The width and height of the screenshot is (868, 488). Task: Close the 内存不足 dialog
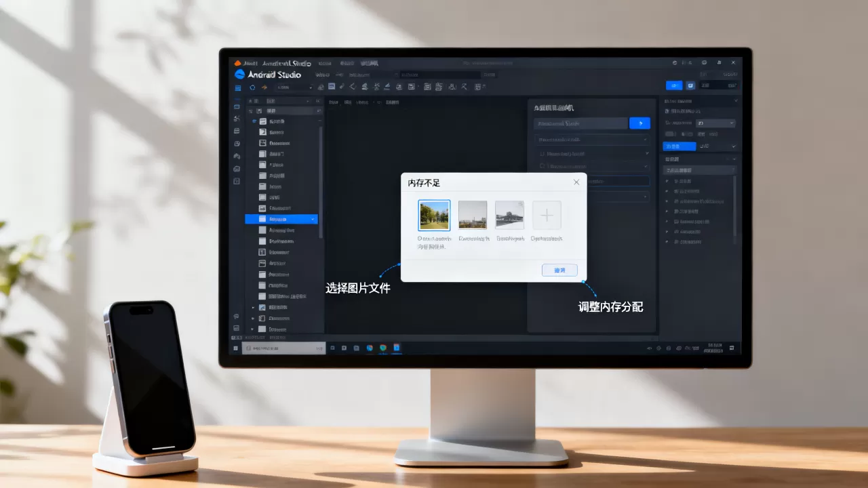576,182
